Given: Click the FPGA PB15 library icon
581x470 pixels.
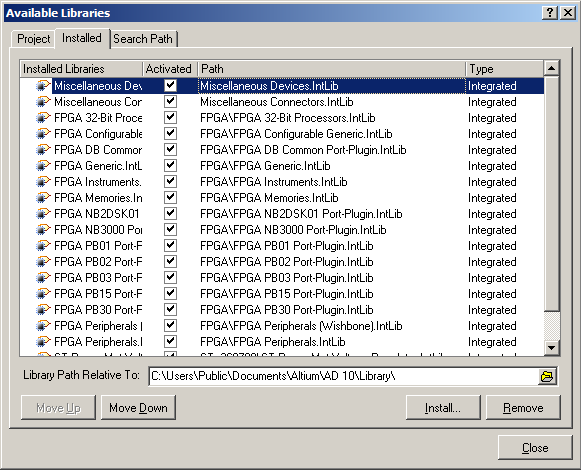Looking at the screenshot, I should [x=43, y=294].
